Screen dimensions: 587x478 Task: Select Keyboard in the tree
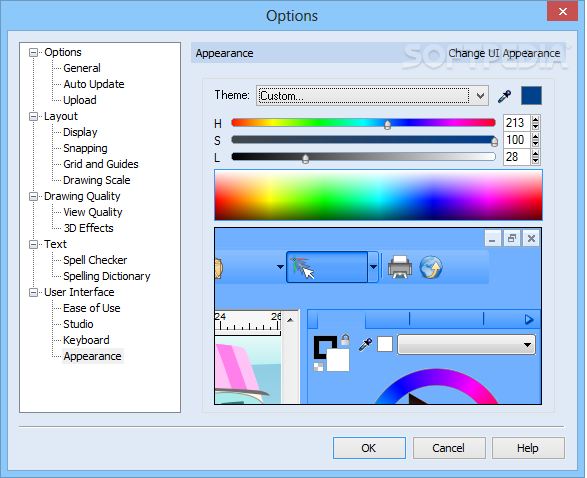tap(86, 340)
